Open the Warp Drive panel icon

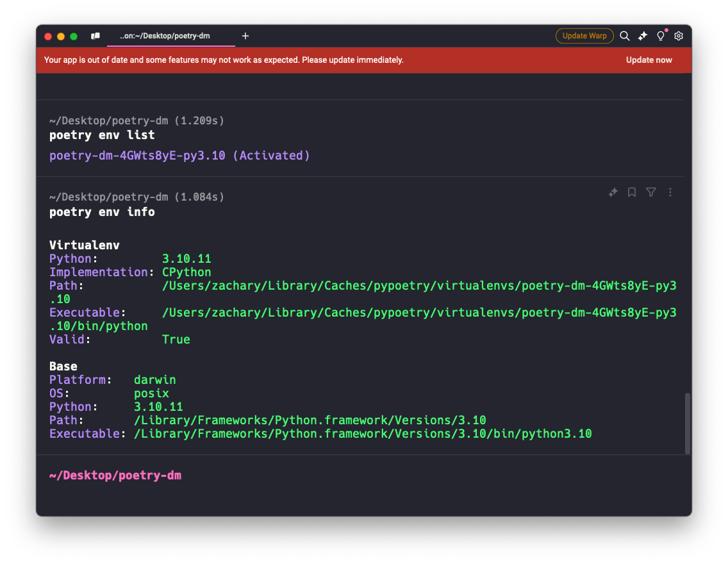click(95, 36)
